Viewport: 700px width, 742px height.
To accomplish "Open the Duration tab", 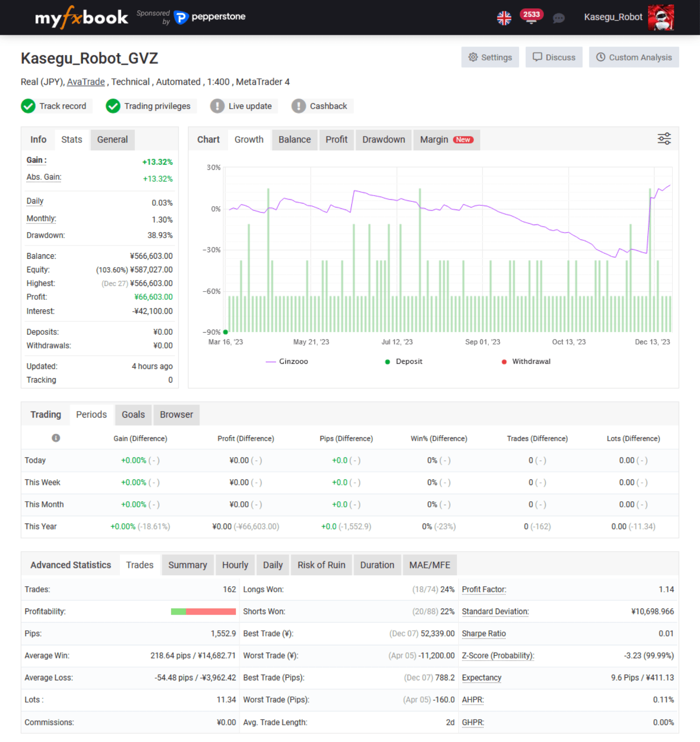I will (x=377, y=565).
